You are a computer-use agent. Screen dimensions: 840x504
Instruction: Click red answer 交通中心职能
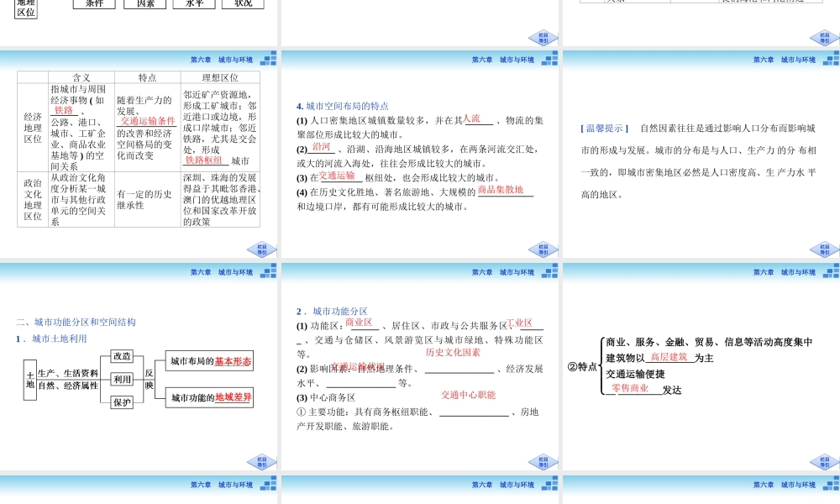pyautogui.click(x=468, y=395)
